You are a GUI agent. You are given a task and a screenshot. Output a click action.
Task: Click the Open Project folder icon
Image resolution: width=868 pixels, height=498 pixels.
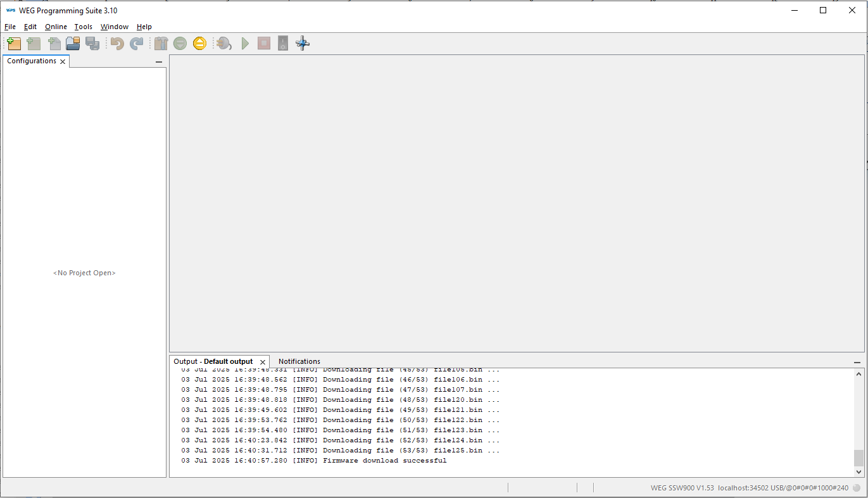(73, 44)
